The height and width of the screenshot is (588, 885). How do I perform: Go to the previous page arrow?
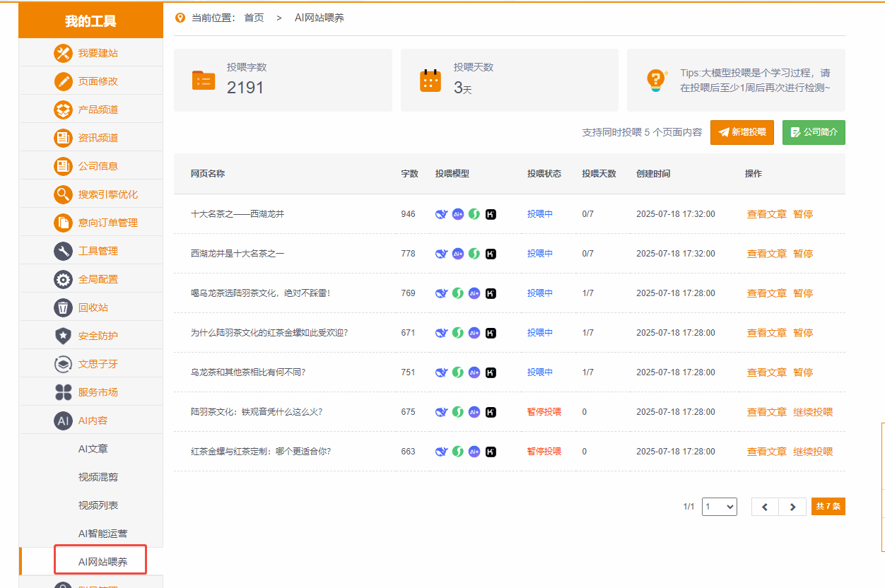point(765,507)
